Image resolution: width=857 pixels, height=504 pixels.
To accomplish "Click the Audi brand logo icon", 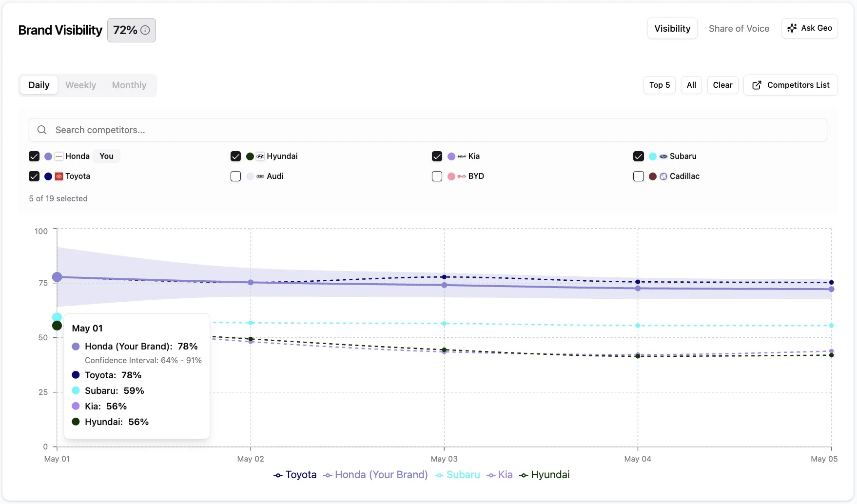I will [x=260, y=176].
